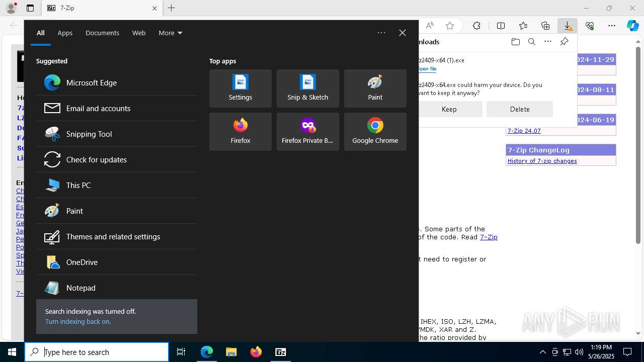Screen dimensions: 644x362
Task: Open Settings top app tile
Action: click(x=240, y=88)
